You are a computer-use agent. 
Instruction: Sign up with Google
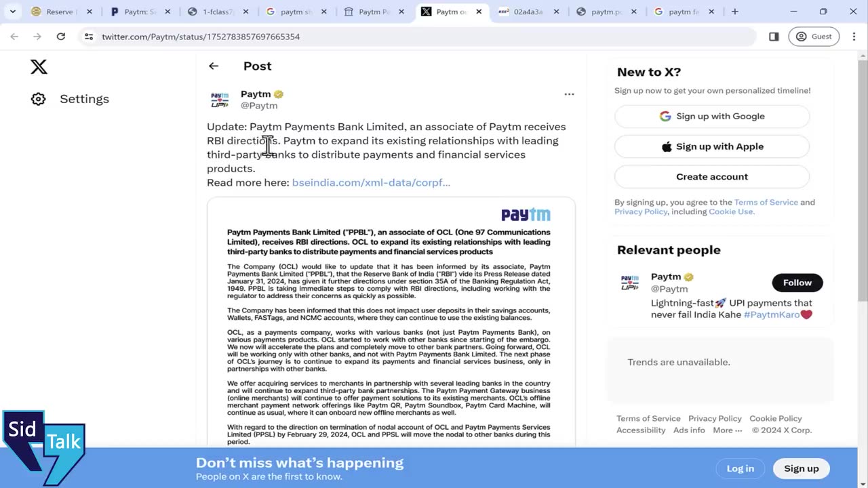coord(712,116)
